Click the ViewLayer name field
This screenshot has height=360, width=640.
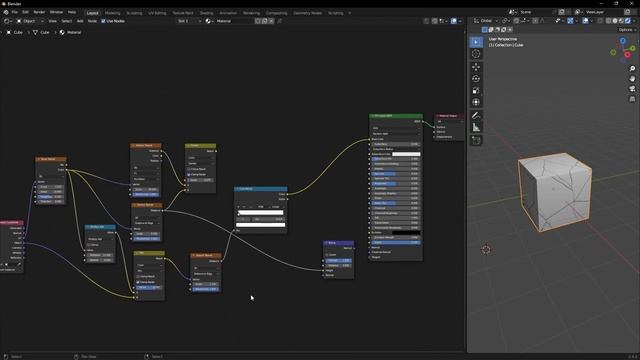(604, 12)
